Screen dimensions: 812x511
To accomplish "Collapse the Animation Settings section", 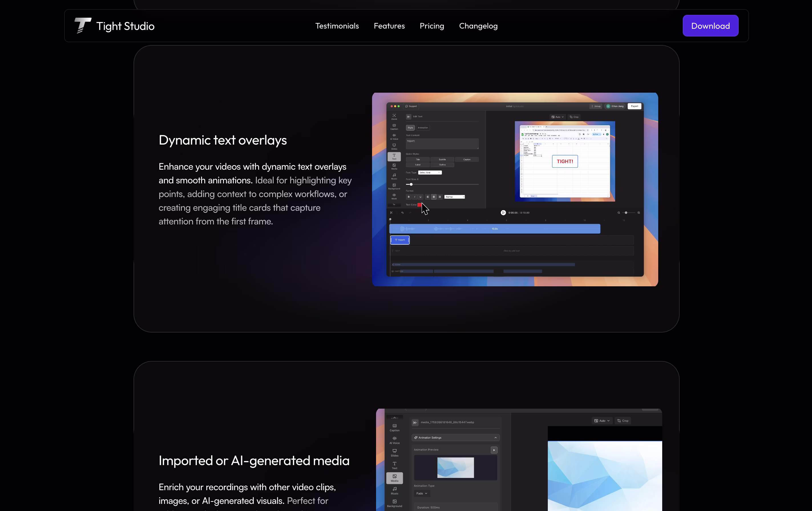I will click(x=495, y=437).
